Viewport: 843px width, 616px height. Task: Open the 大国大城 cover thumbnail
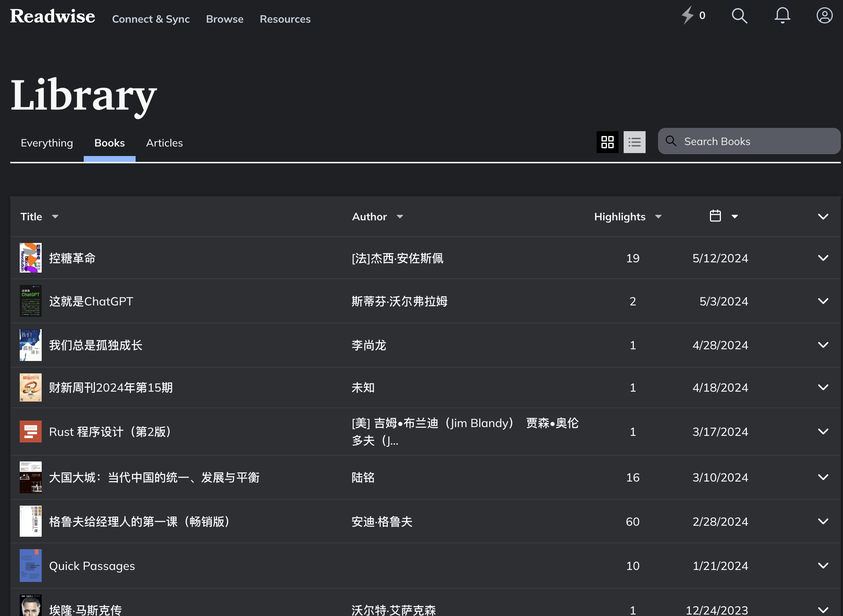tap(31, 477)
